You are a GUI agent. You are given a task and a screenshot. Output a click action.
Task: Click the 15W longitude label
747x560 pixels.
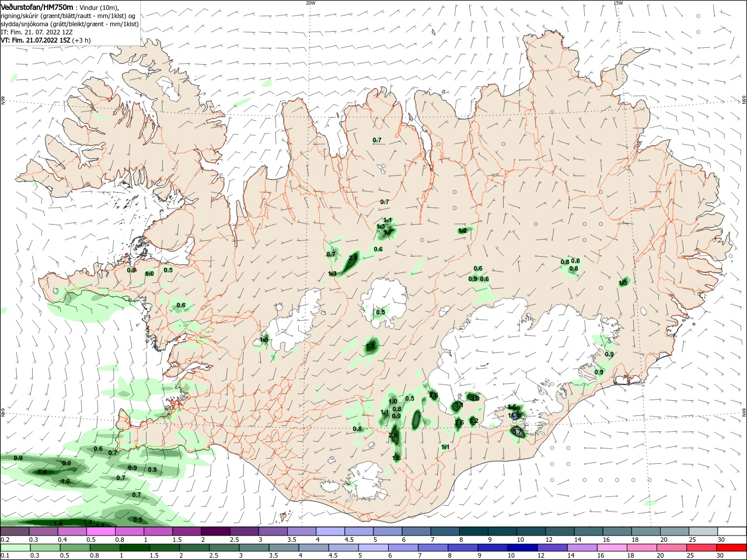coord(618,3)
